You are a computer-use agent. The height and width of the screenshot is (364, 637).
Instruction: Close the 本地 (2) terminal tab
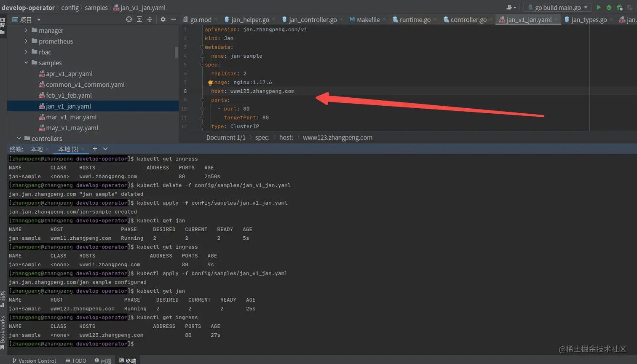pyautogui.click(x=83, y=149)
